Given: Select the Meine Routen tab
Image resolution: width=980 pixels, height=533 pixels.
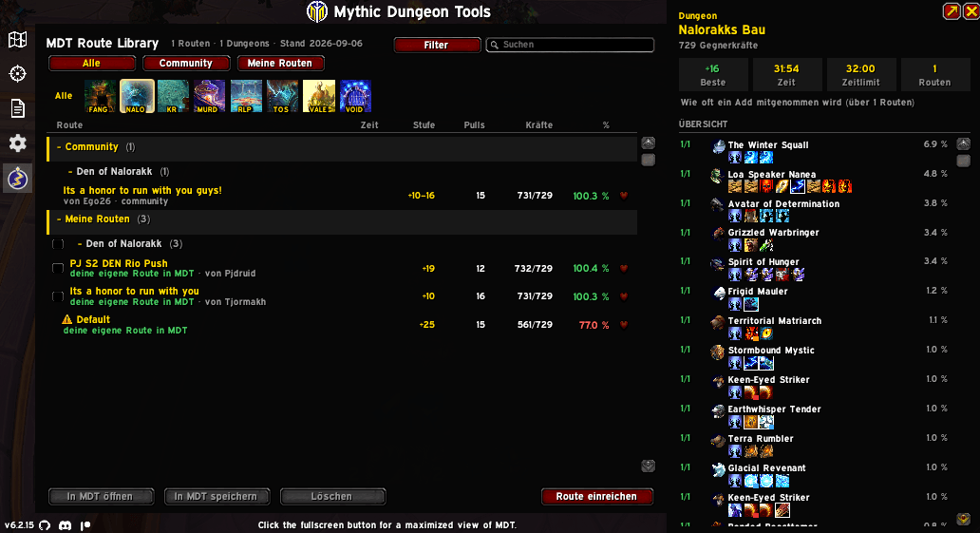Looking at the screenshot, I should click(x=280, y=64).
